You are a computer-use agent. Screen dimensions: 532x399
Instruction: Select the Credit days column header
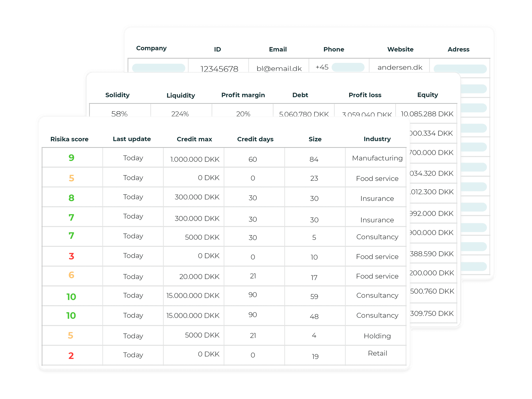tap(255, 139)
